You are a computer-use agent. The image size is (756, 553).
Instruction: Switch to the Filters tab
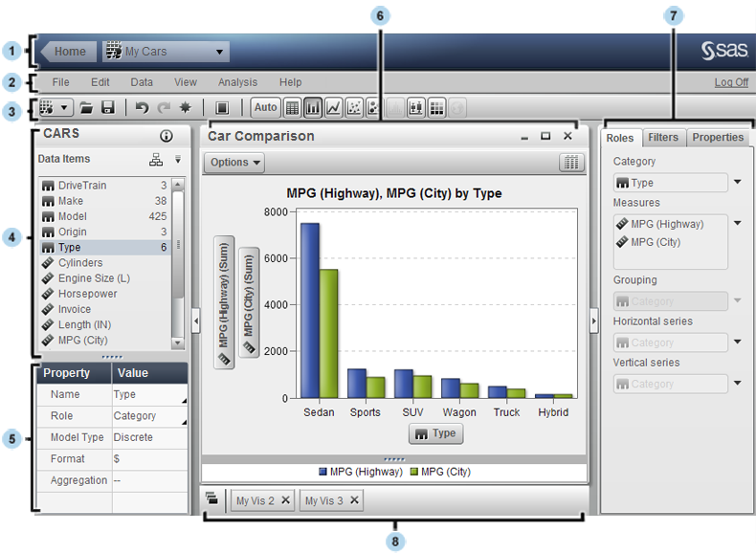click(x=662, y=138)
